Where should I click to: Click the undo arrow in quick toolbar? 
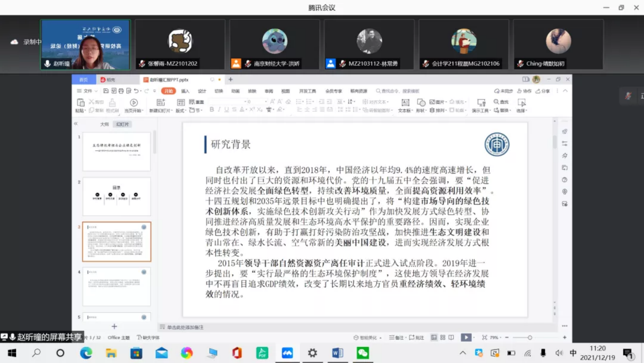(x=136, y=91)
